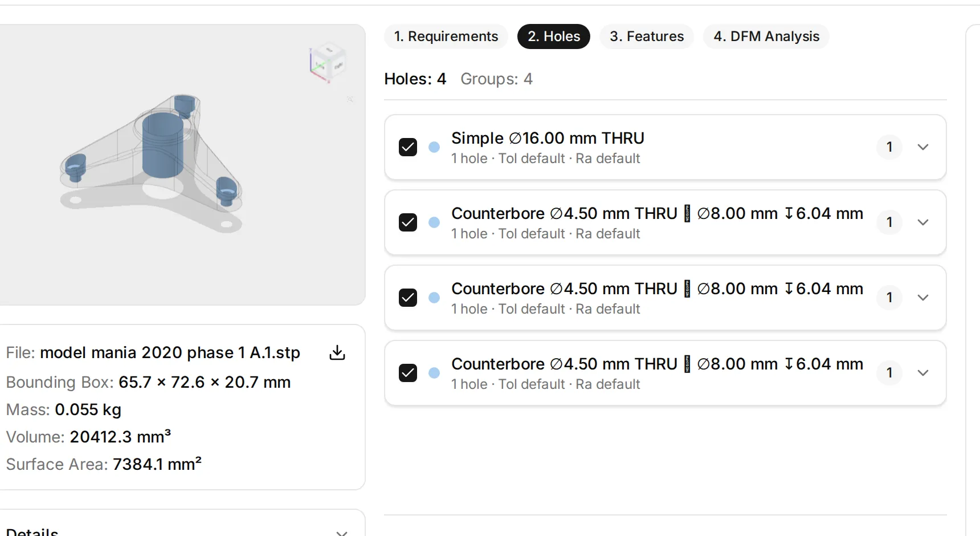The width and height of the screenshot is (980, 536).
Task: Click blue dot of last Counterbore group
Action: (434, 373)
